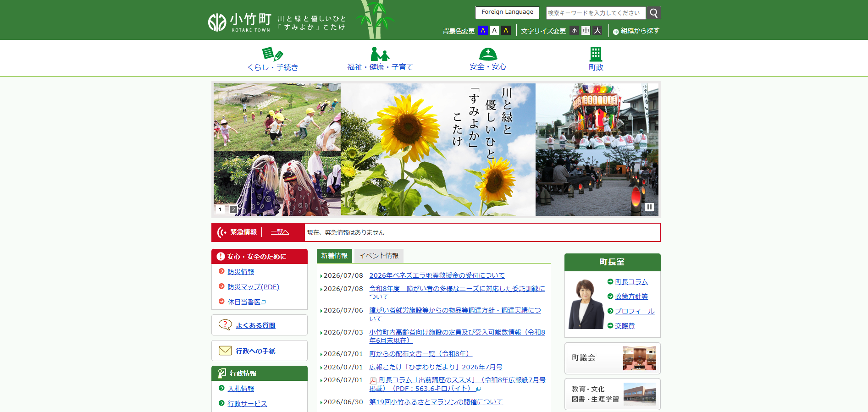Screen dimensions: 868x412
Task: Open よくある質問 link text
Action: point(255,325)
